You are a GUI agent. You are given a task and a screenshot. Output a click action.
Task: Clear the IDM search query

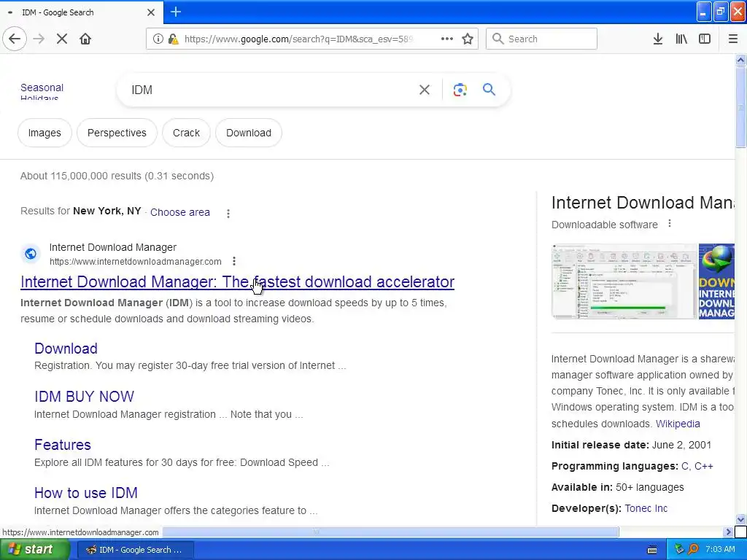424,90
